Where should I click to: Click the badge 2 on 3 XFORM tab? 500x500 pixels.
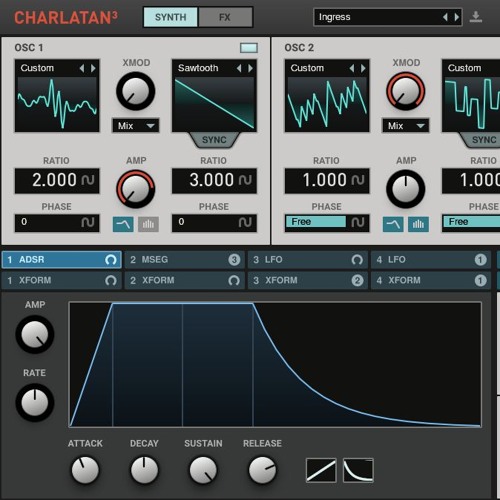click(x=357, y=281)
